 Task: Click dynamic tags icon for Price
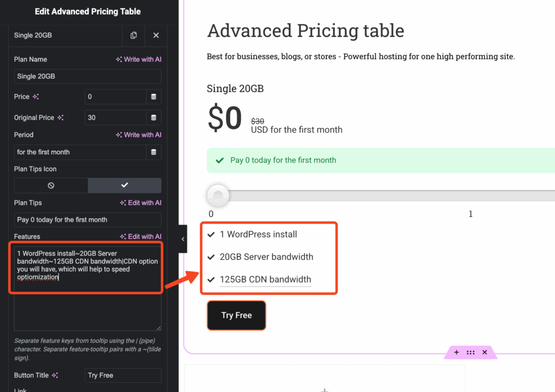coord(154,97)
